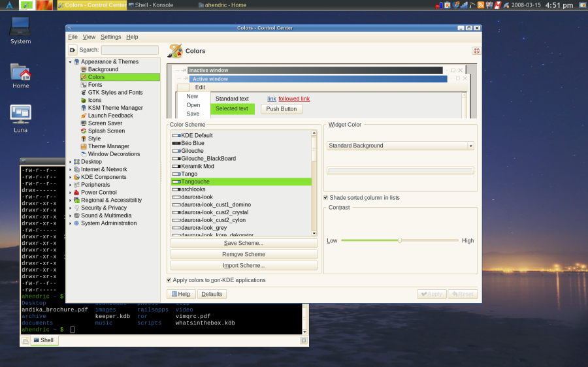Click the Window Decorations icon
The width and height of the screenshot is (588, 367).
84,154
